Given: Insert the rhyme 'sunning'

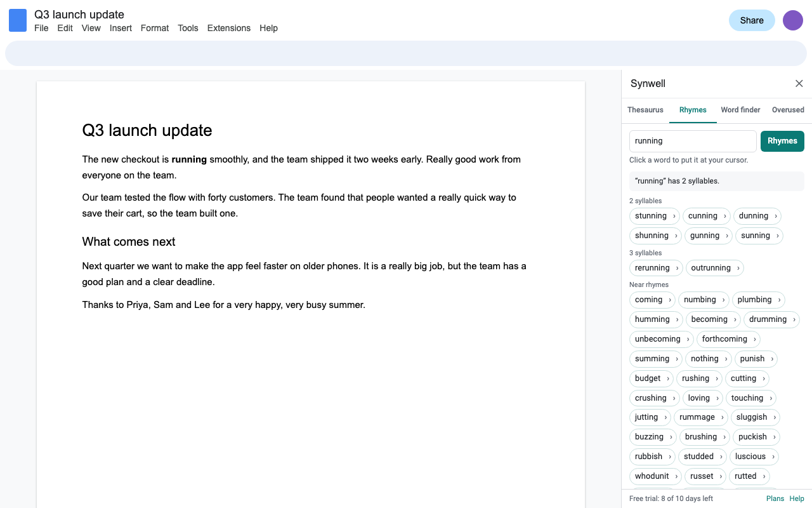Looking at the screenshot, I should 756,236.
